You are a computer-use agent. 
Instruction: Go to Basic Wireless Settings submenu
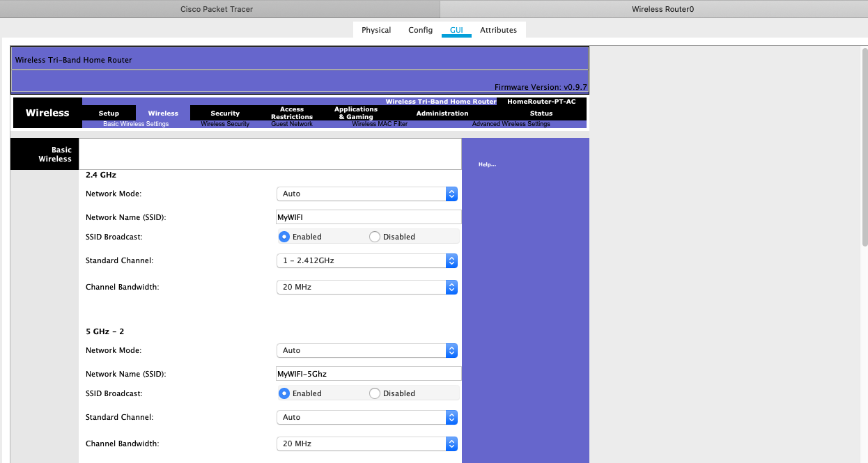click(x=136, y=124)
